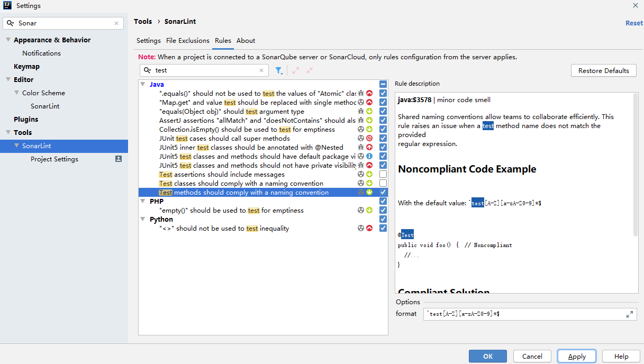The height and width of the screenshot is (364, 644).
Task: Uncheck the 'Map.get' and value test rule
Action: pyautogui.click(x=383, y=102)
